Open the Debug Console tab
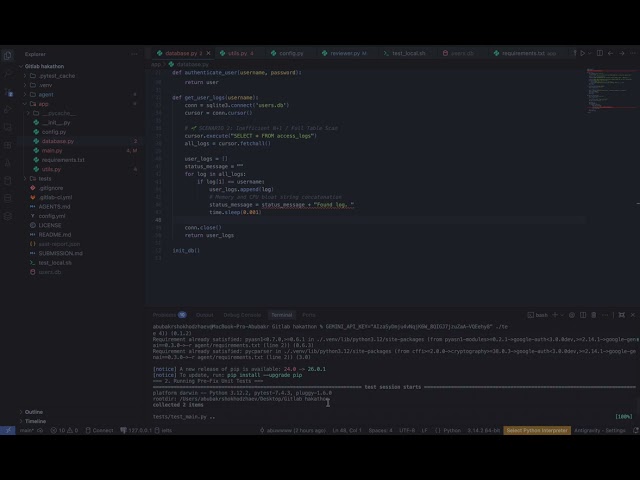This screenshot has width=640, height=480. pyautogui.click(x=242, y=315)
